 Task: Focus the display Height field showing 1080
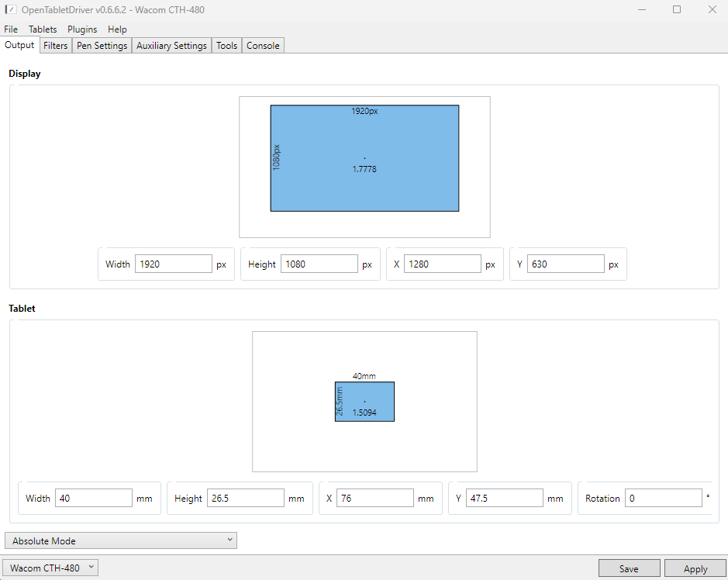pos(319,264)
